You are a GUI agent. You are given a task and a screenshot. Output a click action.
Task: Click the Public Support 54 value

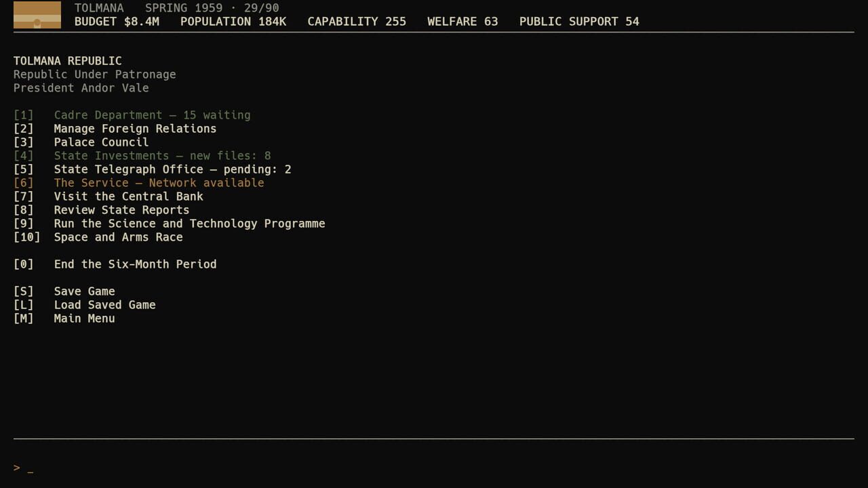point(579,22)
